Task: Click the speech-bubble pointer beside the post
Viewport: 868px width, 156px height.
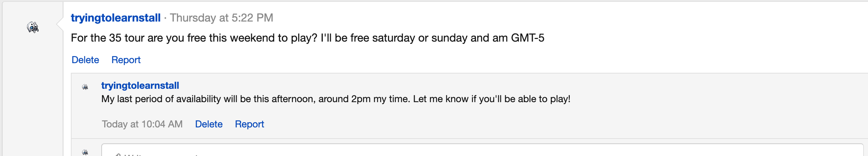Action: [x=60, y=24]
